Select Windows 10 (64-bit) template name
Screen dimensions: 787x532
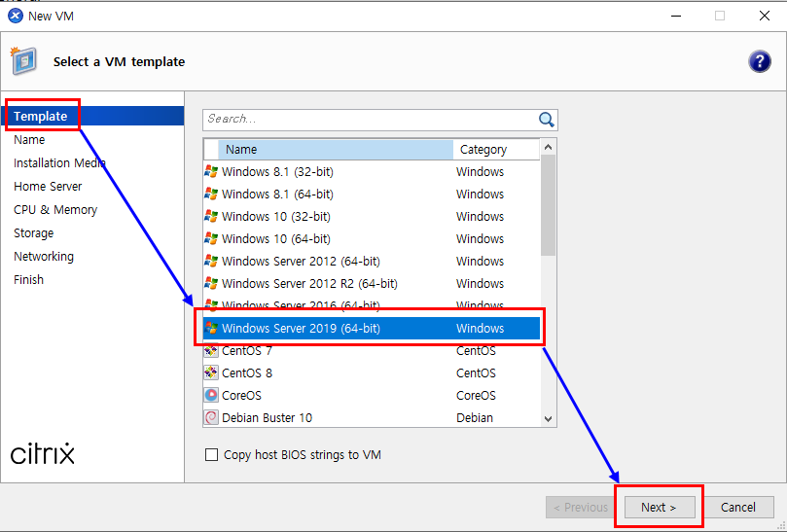[x=276, y=239]
